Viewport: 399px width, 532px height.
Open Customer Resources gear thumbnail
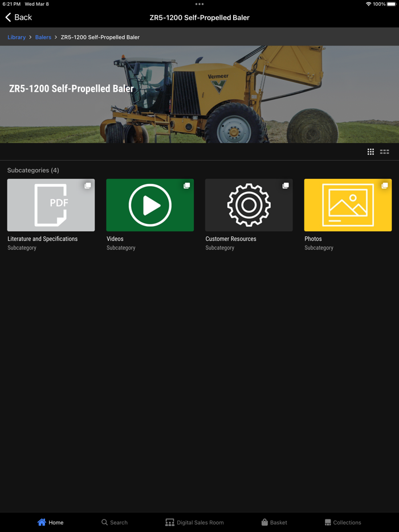coord(249,205)
